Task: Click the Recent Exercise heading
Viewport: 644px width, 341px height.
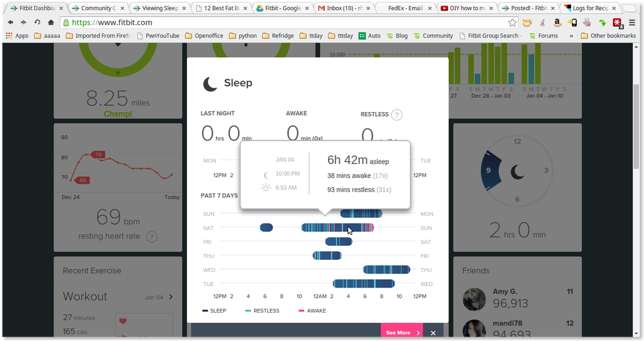Action: coord(92,271)
